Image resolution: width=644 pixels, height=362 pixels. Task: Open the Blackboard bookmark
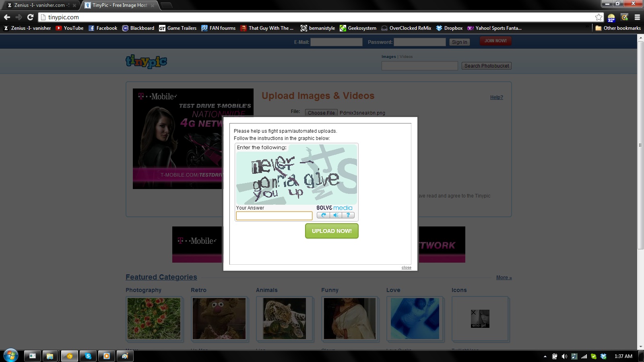point(138,28)
